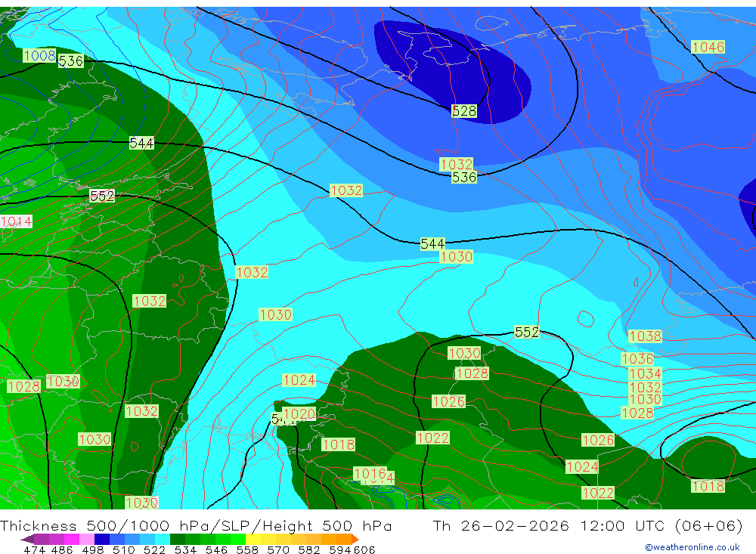Screen dimensions: 756x554
Task: Click the '552' label below the '544' on green
Action: pyautogui.click(x=102, y=196)
